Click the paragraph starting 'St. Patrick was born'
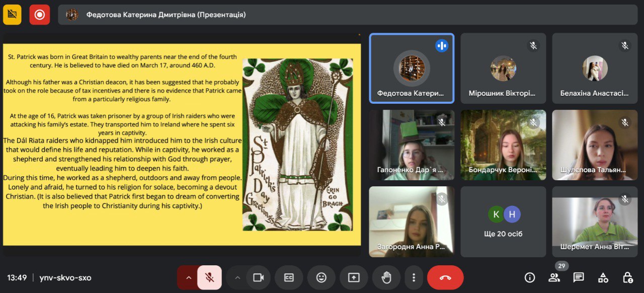The height and width of the screenshot is (293, 644). tap(122, 61)
